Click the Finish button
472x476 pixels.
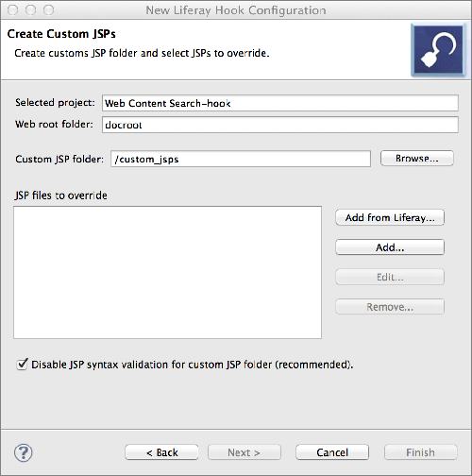coord(421,452)
